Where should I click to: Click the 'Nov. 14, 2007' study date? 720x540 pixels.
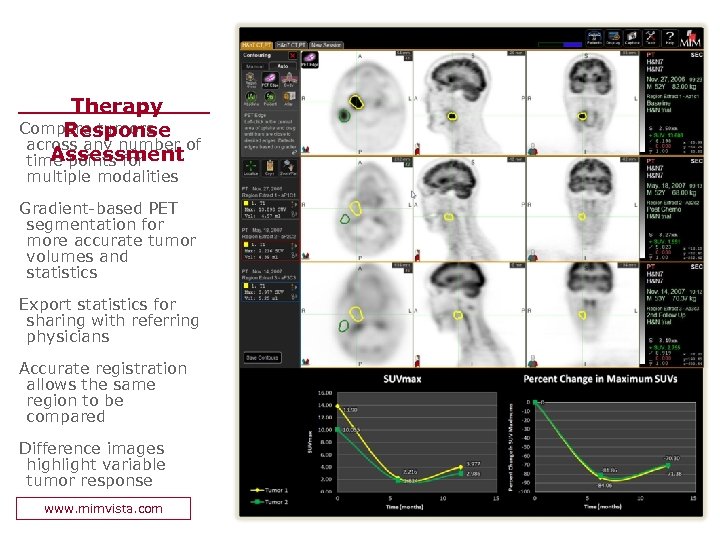[x=666, y=292]
